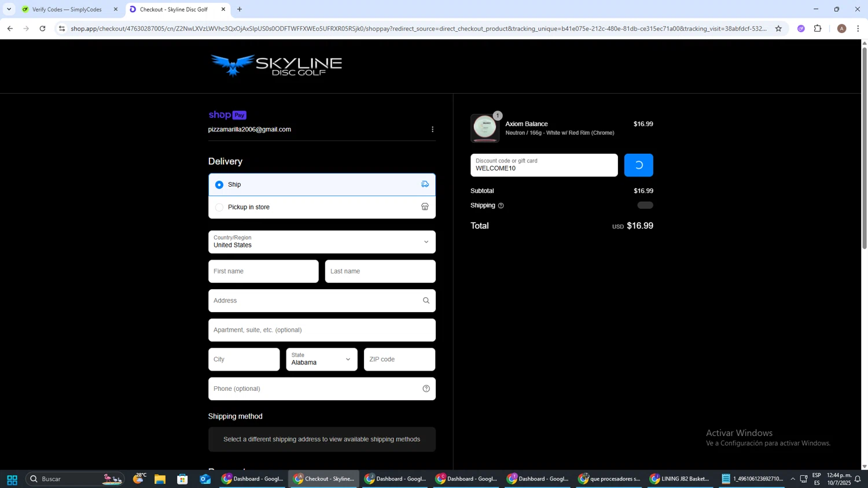Click the store icon in Pickup option
Viewport: 868px width, 488px height.
[x=425, y=207]
